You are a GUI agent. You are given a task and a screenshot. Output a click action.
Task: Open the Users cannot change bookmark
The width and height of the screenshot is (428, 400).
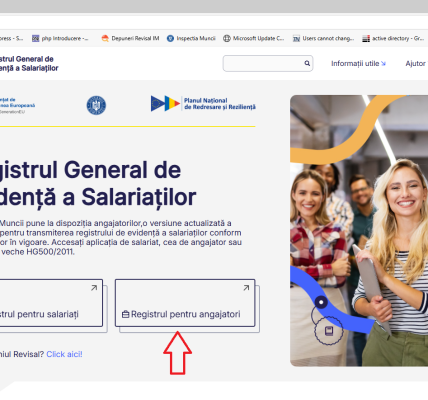pyautogui.click(x=323, y=38)
